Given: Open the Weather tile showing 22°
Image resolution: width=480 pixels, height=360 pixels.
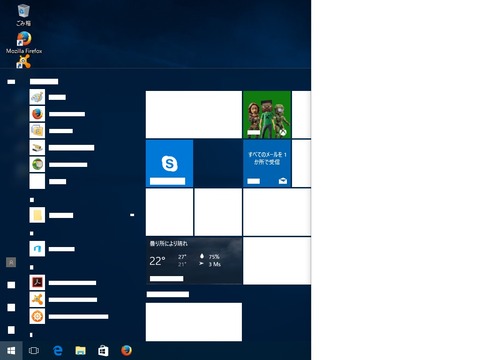Looking at the screenshot, I should 194,260.
